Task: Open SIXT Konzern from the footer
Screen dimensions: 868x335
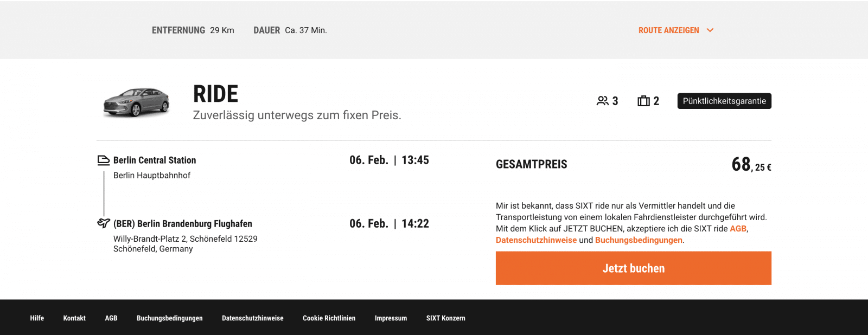Action: (444, 318)
